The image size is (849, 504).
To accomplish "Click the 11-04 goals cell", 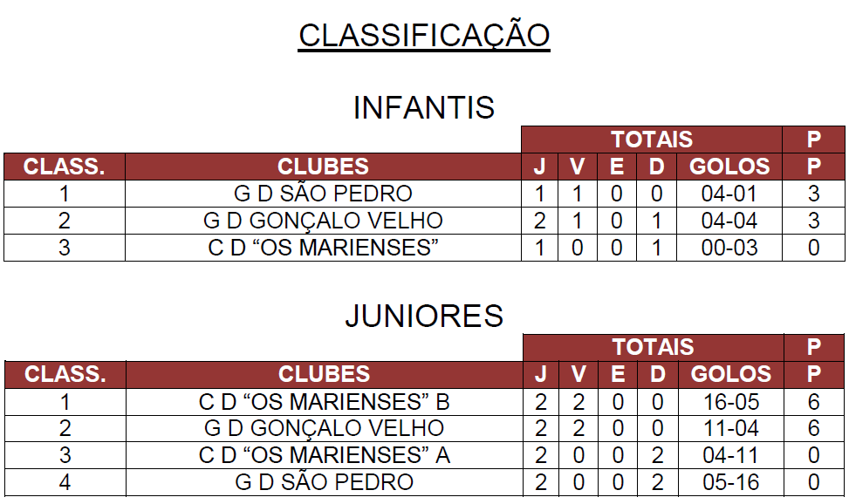I will (730, 428).
